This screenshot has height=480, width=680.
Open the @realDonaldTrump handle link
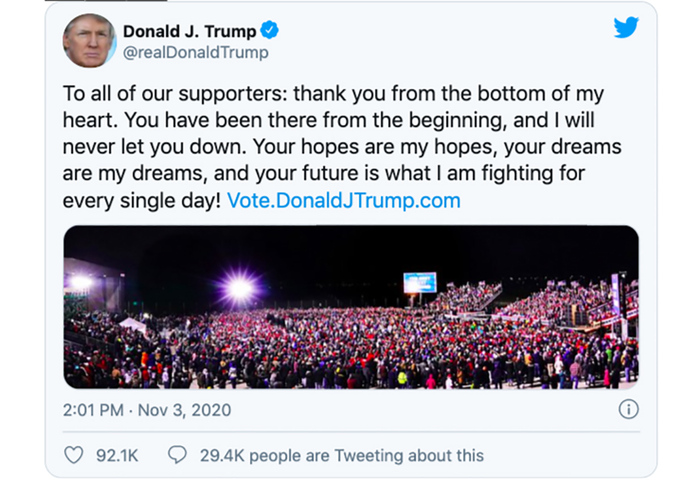[x=195, y=52]
